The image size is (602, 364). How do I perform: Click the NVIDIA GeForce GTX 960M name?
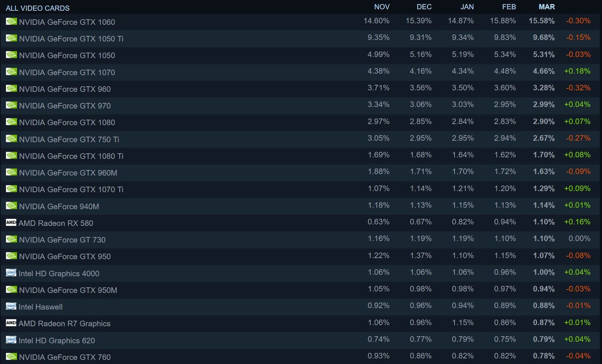click(x=68, y=173)
